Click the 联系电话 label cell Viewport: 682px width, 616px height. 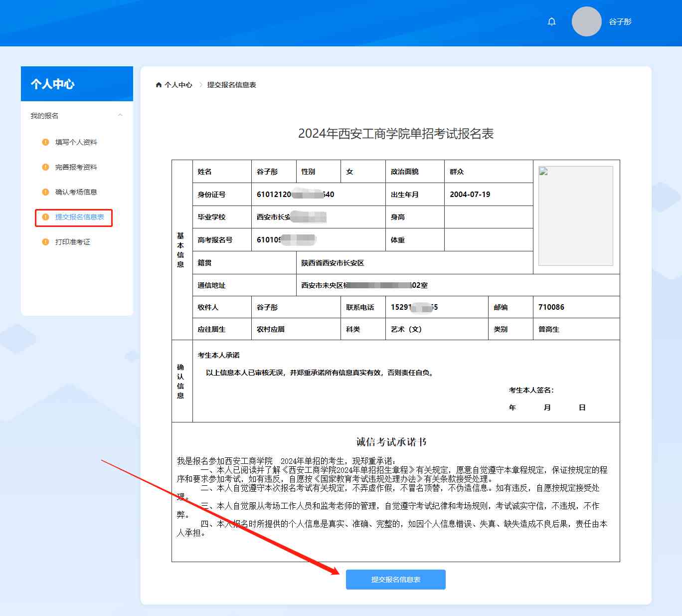point(363,307)
